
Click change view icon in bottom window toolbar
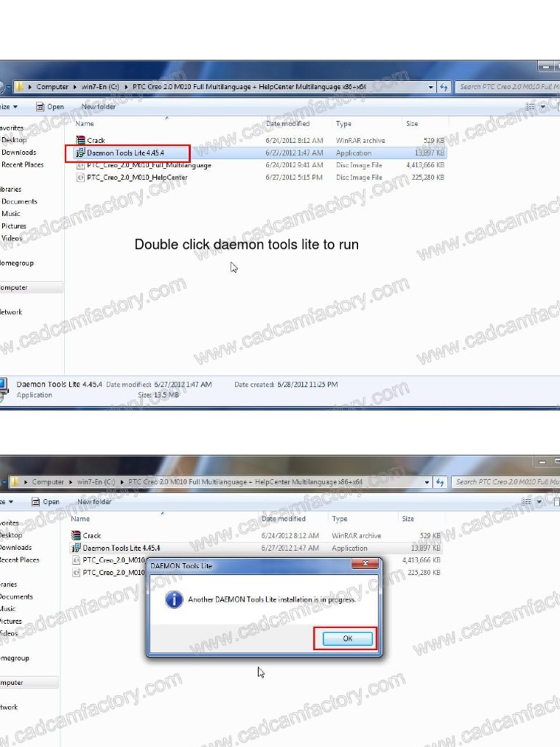click(526, 502)
